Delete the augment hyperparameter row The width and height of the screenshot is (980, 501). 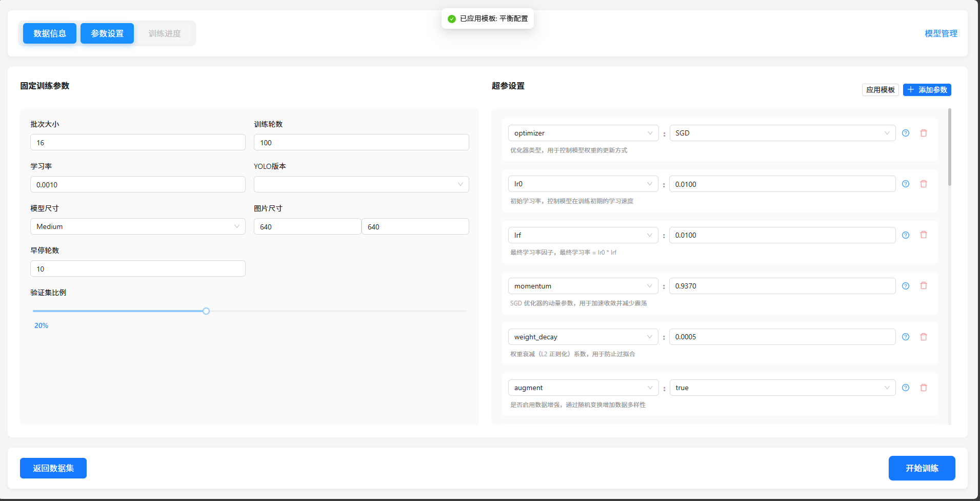pos(924,388)
